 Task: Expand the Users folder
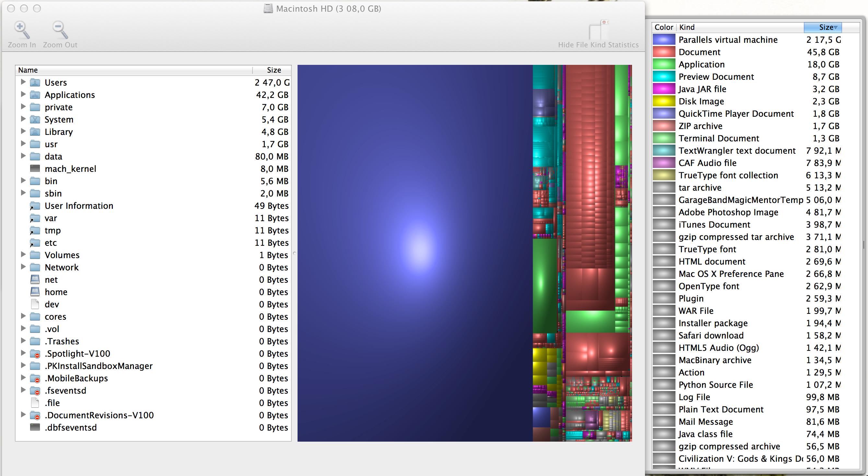pos(23,82)
